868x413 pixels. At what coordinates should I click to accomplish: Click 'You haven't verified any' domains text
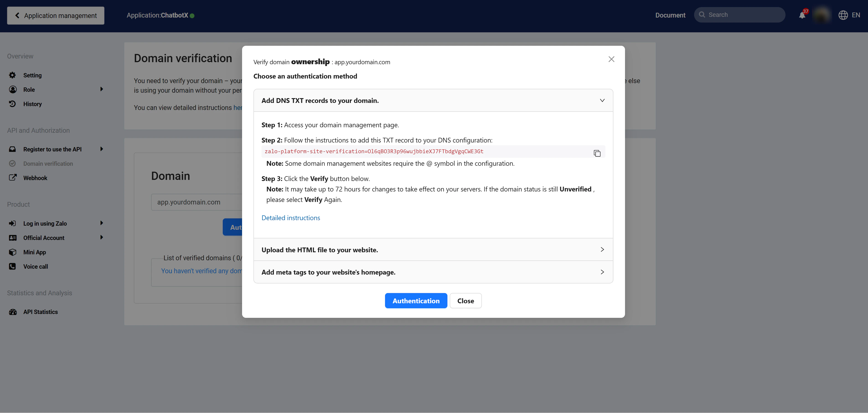[x=201, y=271]
